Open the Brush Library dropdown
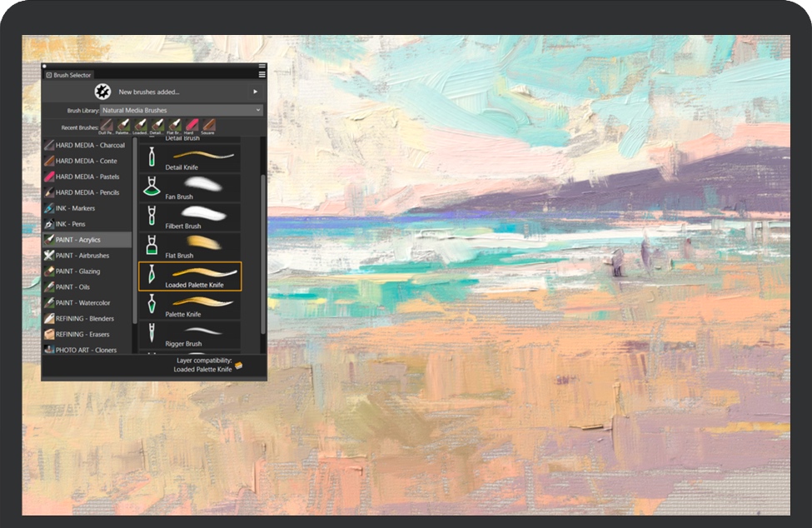Image resolution: width=812 pixels, height=528 pixels. (182, 110)
